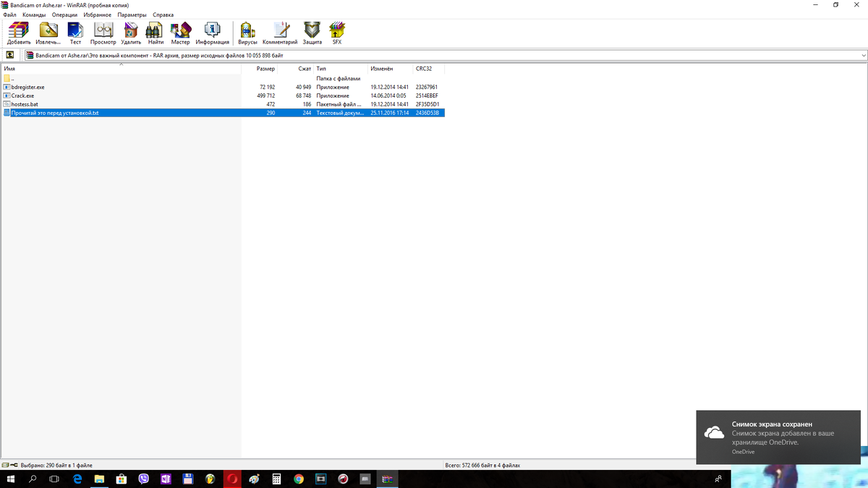Open the Команды menu
868x488 pixels.
tap(34, 14)
